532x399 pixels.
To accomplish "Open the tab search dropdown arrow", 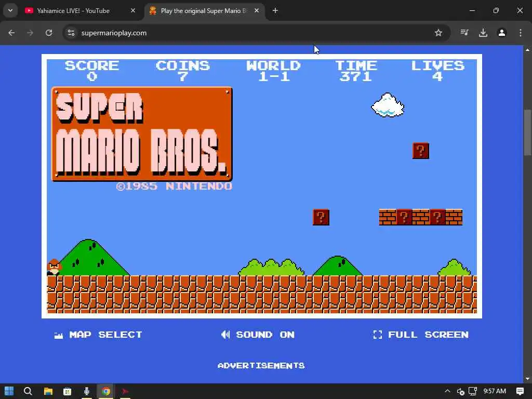I will point(10,10).
